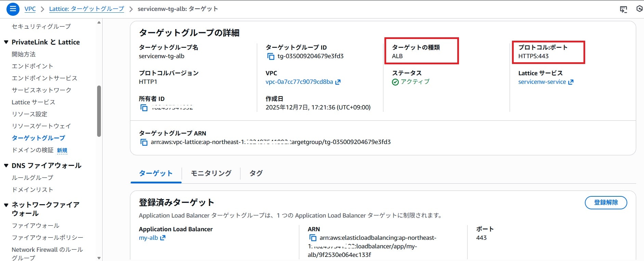Open Network Firewall のルールグループ in sidebar
This screenshot has width=644, height=261.
(x=47, y=253)
